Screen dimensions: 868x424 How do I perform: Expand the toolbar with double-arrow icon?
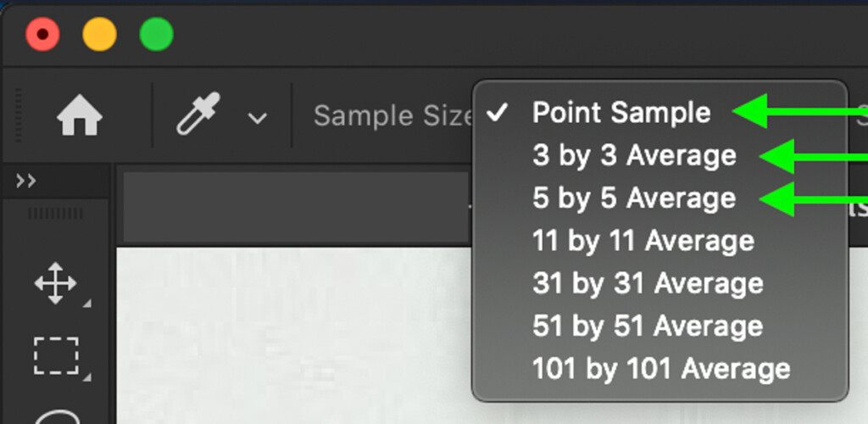click(x=26, y=181)
